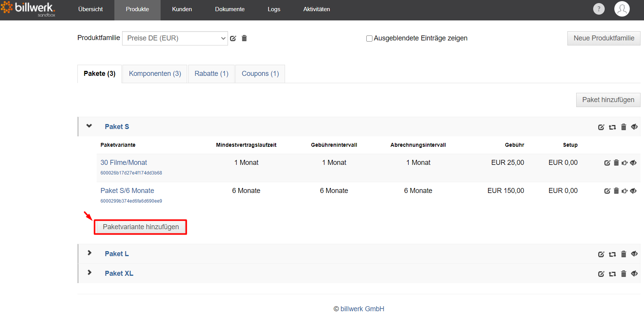Hide Paket L with the crossed-eye icon

coord(634,254)
